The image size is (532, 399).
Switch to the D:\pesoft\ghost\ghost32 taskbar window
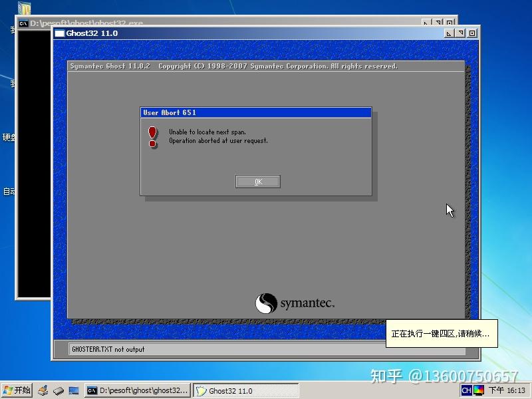(x=136, y=390)
